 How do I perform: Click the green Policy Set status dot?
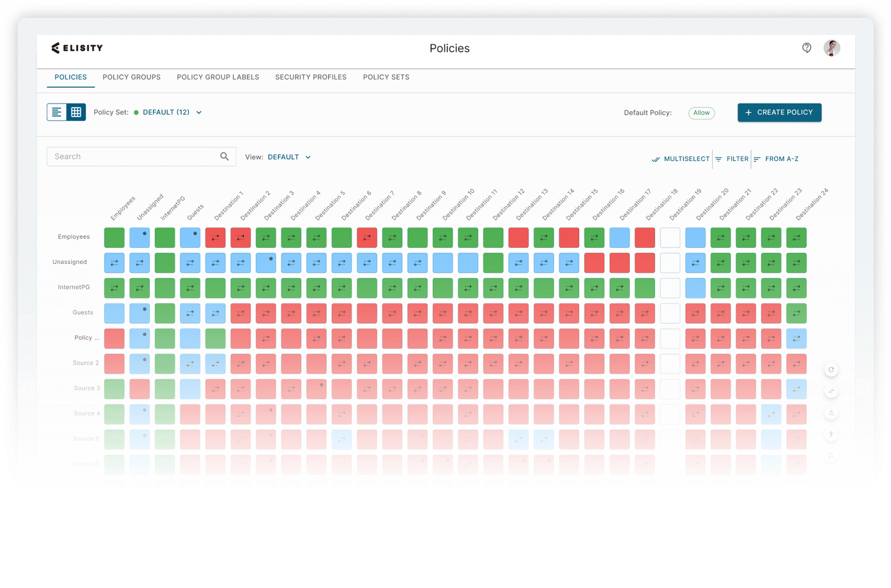pos(136,112)
